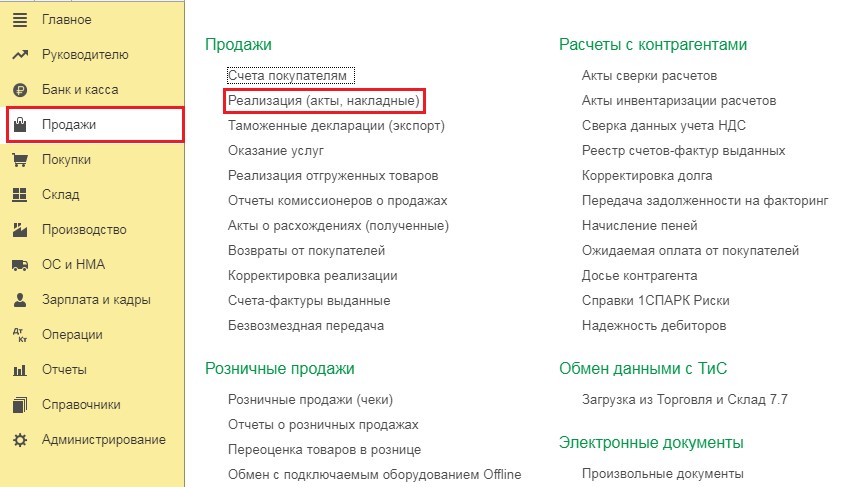Open Возвраты от покупателей
Screen dimensions: 865x487
click(306, 250)
